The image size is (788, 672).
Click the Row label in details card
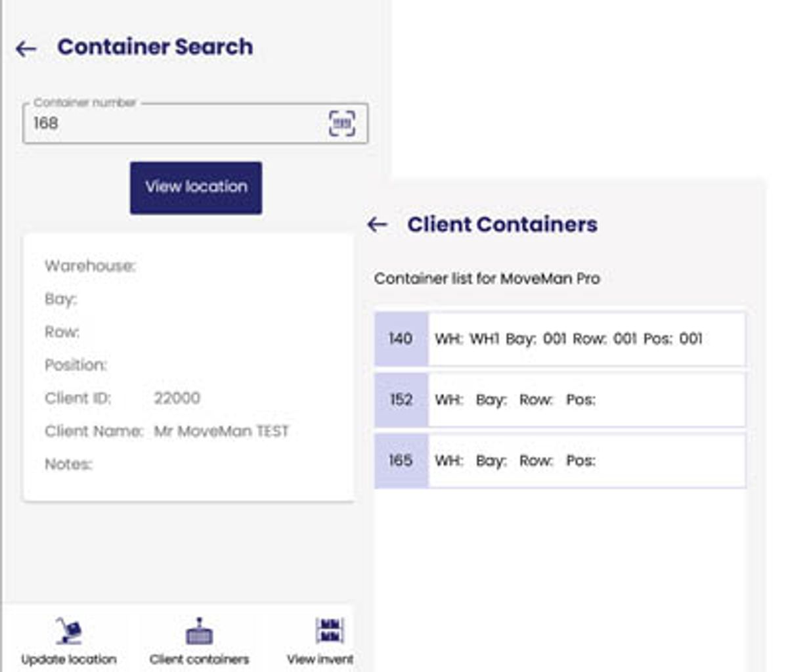[x=62, y=332]
